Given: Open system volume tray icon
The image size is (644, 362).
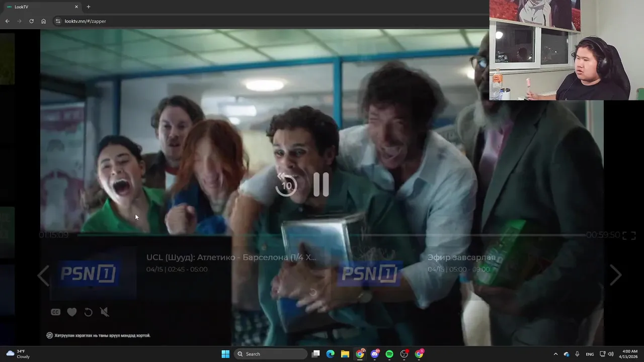Looking at the screenshot, I should tap(611, 354).
